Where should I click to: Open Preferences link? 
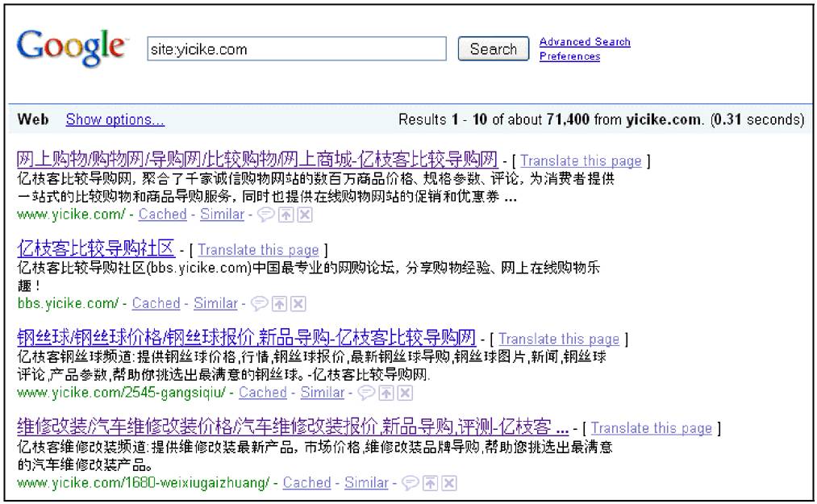click(x=569, y=56)
